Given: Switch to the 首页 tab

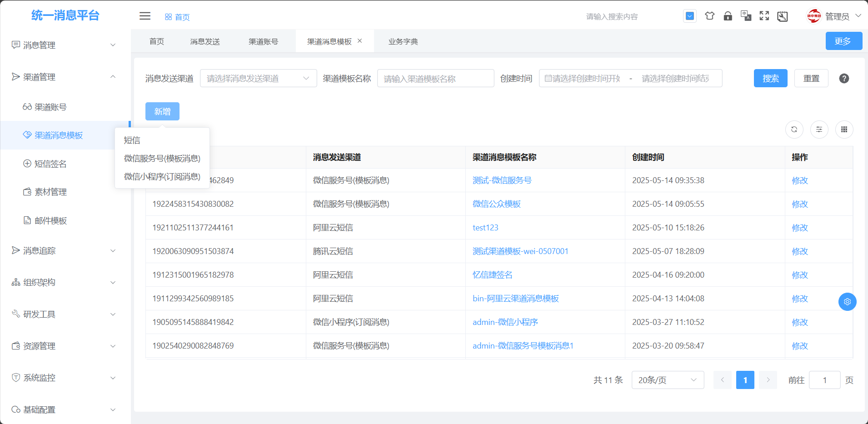Looking at the screenshot, I should pos(157,41).
